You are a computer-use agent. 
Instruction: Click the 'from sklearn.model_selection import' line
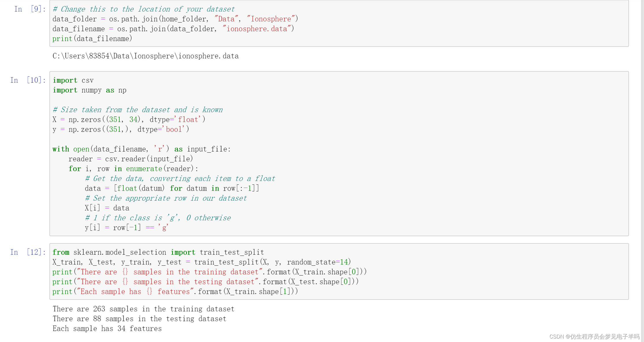[158, 252]
